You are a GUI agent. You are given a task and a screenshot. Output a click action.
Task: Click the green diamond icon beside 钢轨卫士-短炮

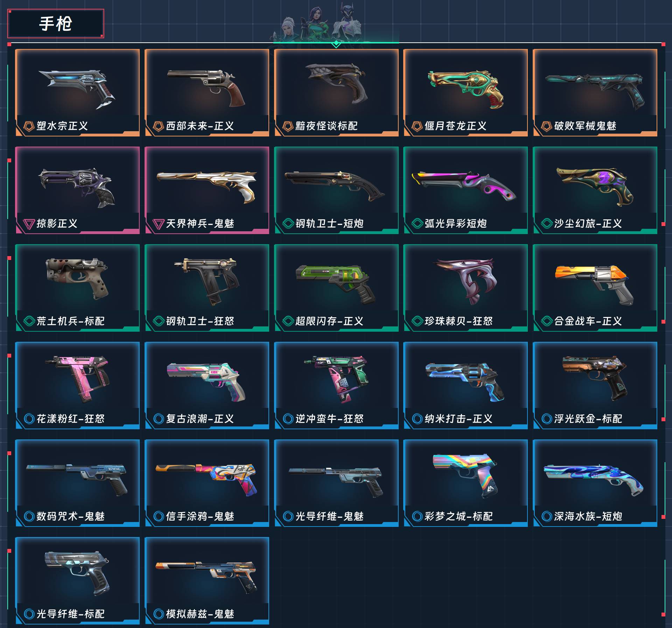[x=288, y=223]
